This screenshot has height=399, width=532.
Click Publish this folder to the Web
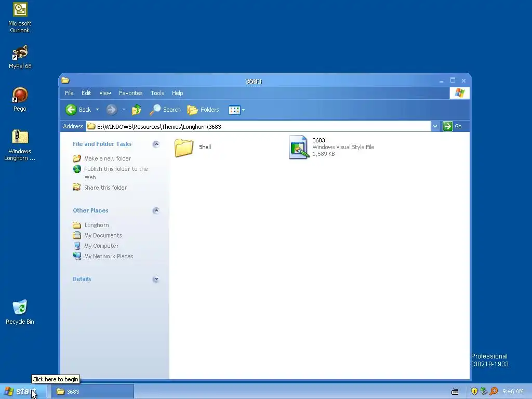pyautogui.click(x=111, y=172)
